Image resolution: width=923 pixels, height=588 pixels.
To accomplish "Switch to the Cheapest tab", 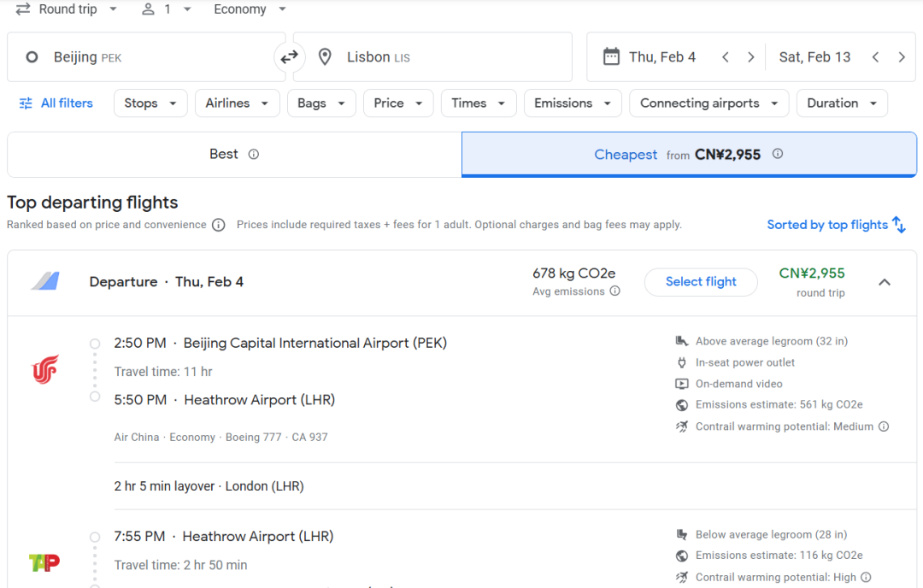I will pyautogui.click(x=690, y=154).
